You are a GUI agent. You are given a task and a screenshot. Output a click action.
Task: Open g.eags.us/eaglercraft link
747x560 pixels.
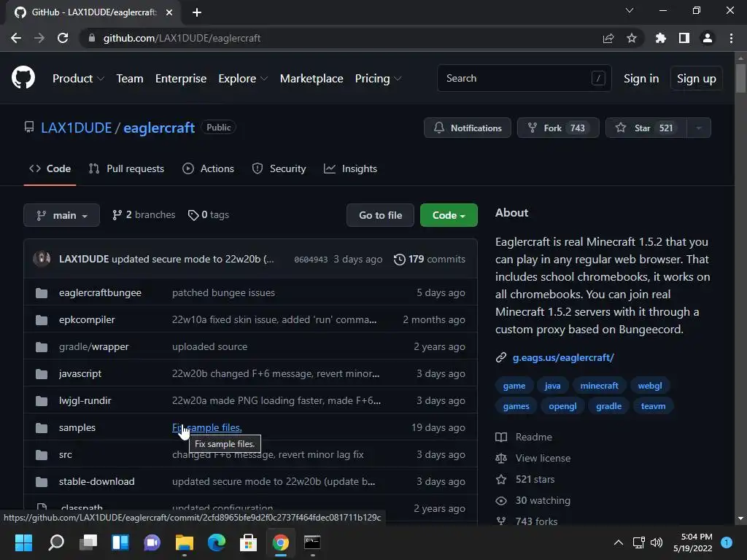[x=563, y=357]
